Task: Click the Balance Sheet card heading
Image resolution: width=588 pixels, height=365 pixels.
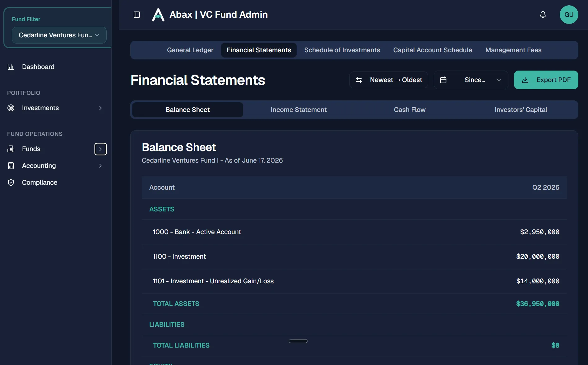Action: [179, 147]
